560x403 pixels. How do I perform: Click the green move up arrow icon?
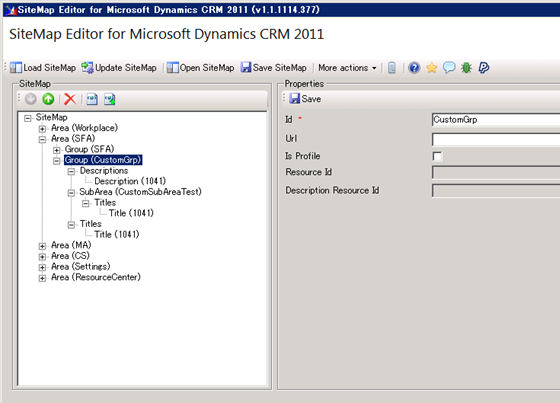[48, 99]
